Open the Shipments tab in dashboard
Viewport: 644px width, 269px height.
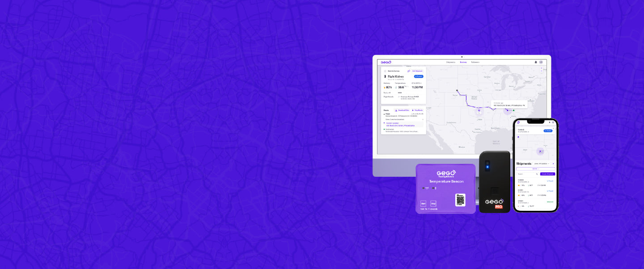[450, 62]
